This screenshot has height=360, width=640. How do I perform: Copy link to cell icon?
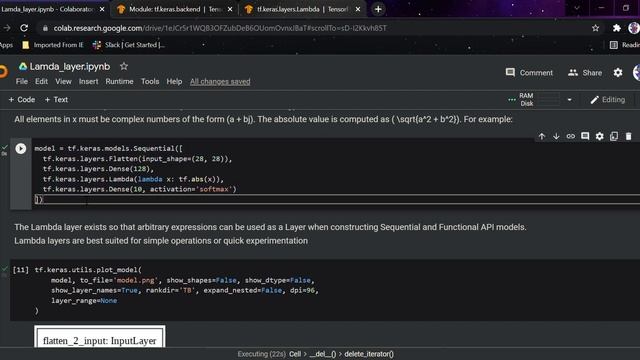(571, 136)
